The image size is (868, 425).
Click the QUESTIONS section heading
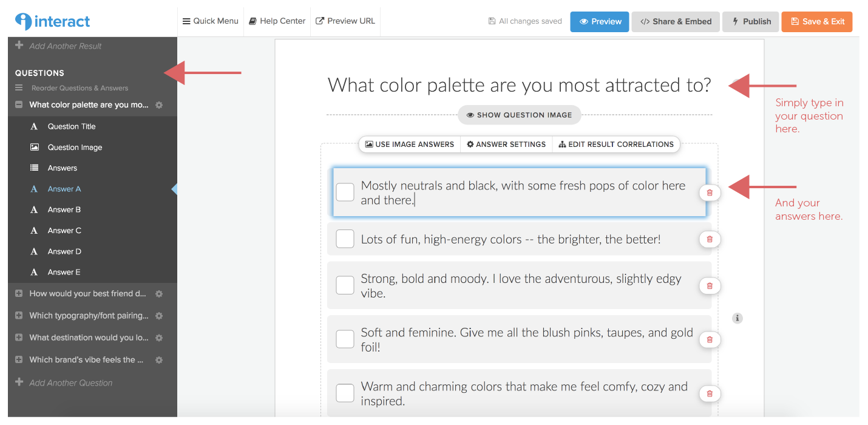(x=39, y=73)
